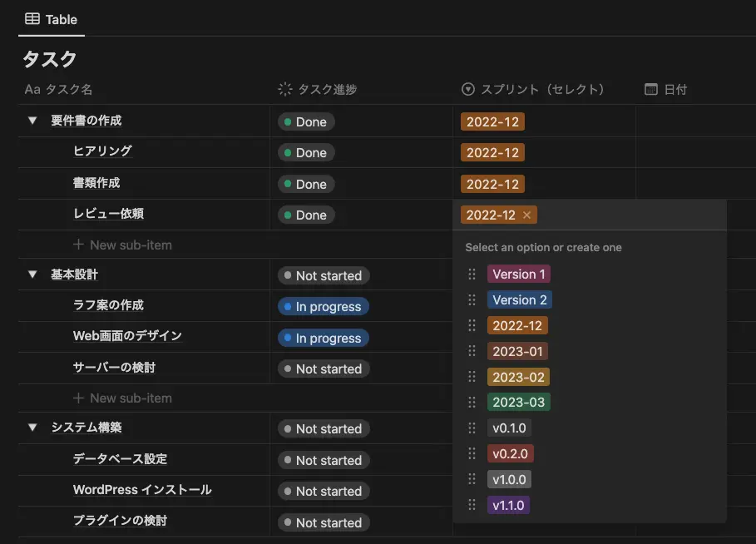Viewport: 756px width, 544px height.
Task: Collapse the システム構築 group
Action: (x=31, y=428)
